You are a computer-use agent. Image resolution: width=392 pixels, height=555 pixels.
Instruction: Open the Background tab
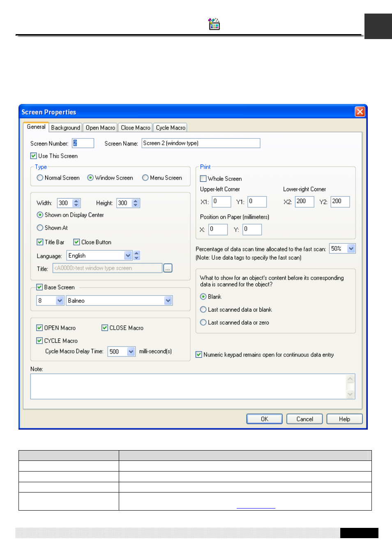pos(66,128)
